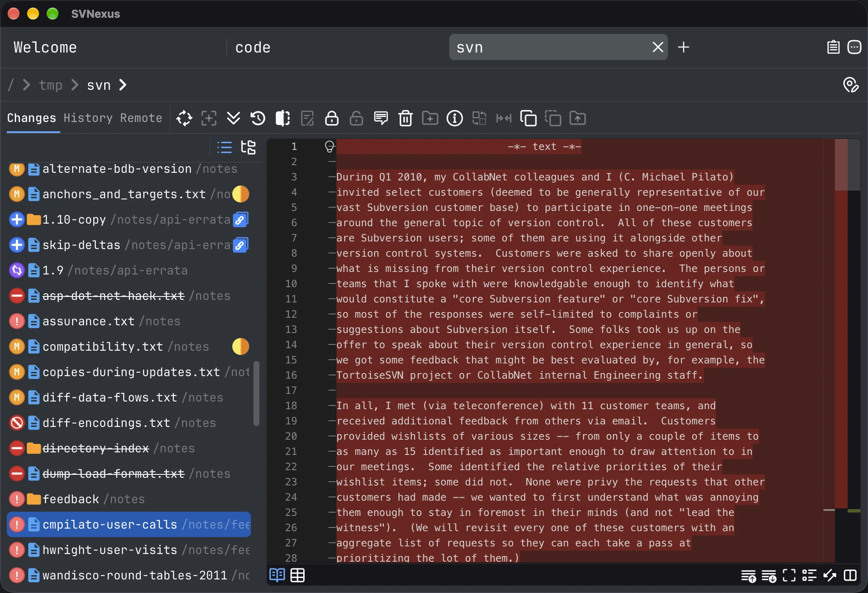Select hwright-user-visits file row
This screenshot has width=868, height=593.
(129, 550)
